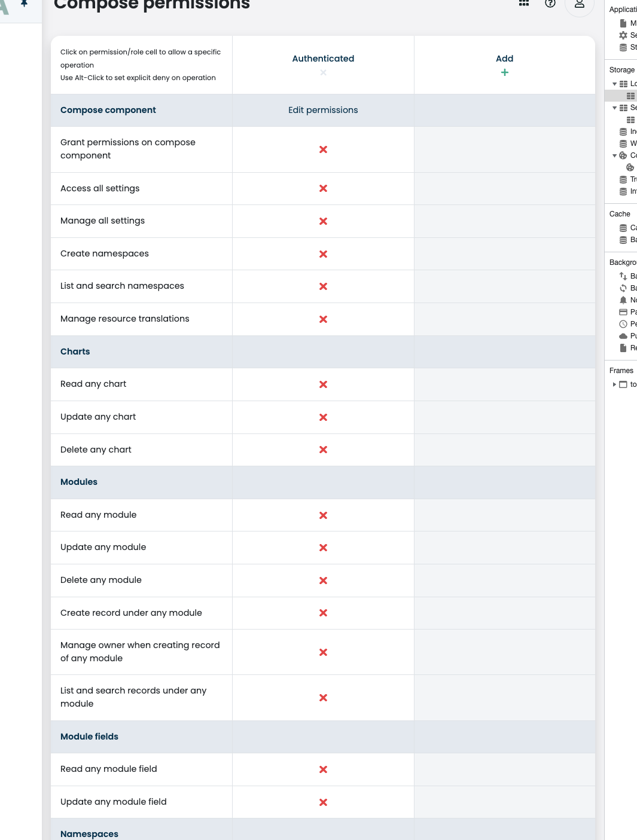Viewport: 637px width, 840px height.
Task: Open the user profile avatar icon
Action: point(578,4)
